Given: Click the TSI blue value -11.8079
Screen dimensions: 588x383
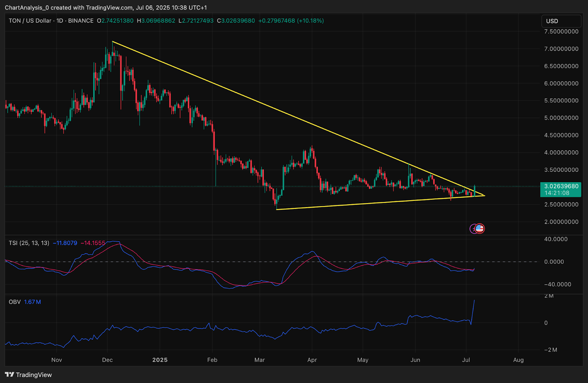Looking at the screenshot, I should coord(65,243).
